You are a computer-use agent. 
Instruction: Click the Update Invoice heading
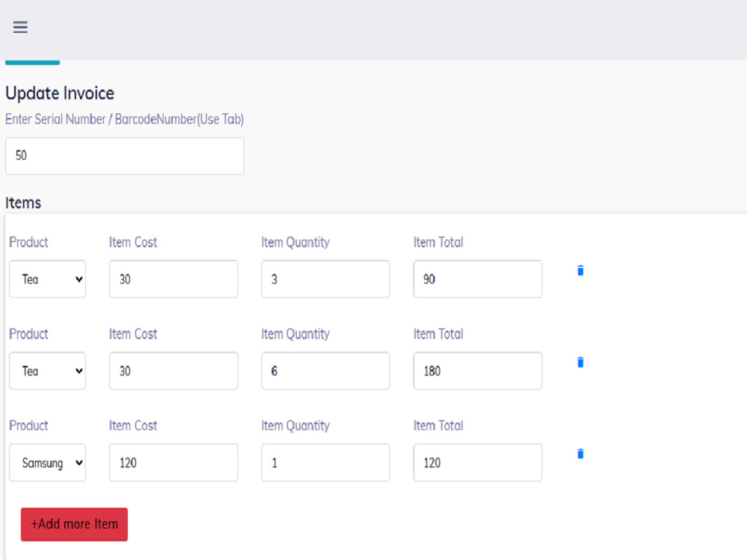(60, 93)
